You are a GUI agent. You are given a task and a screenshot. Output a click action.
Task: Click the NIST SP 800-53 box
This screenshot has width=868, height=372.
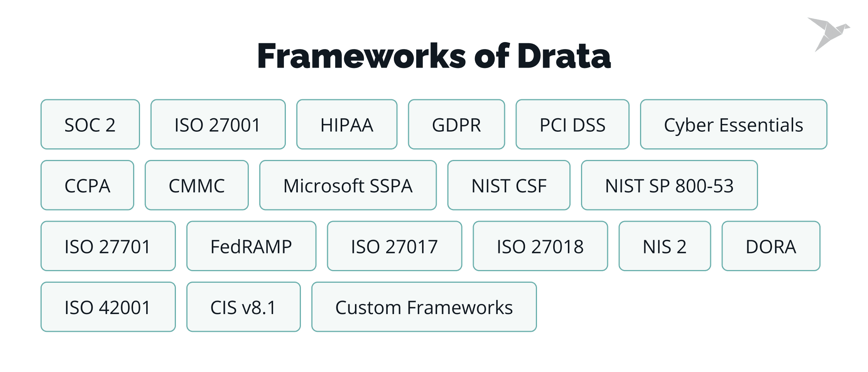(669, 185)
